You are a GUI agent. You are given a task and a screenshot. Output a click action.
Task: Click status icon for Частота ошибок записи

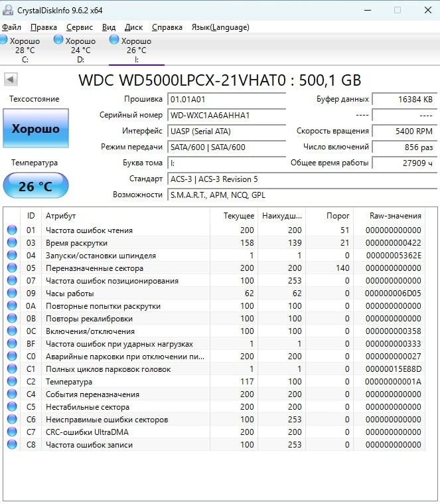click(12, 444)
